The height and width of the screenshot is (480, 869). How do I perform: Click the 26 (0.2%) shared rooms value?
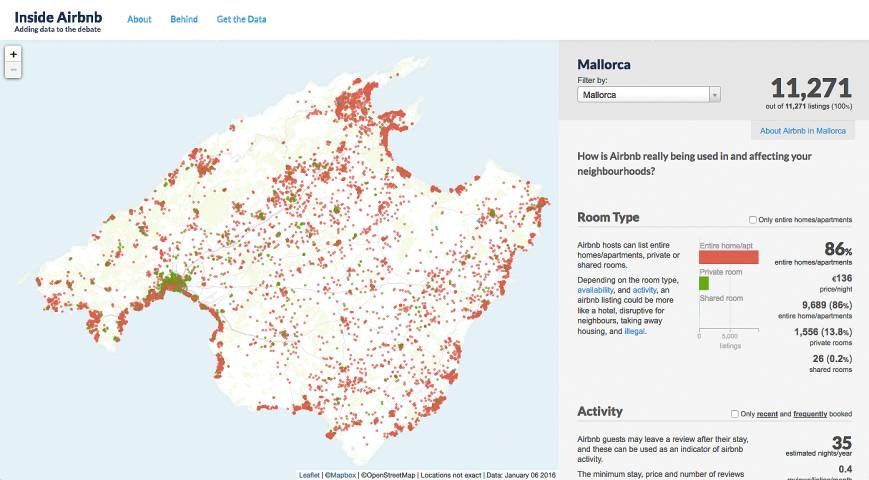point(832,359)
